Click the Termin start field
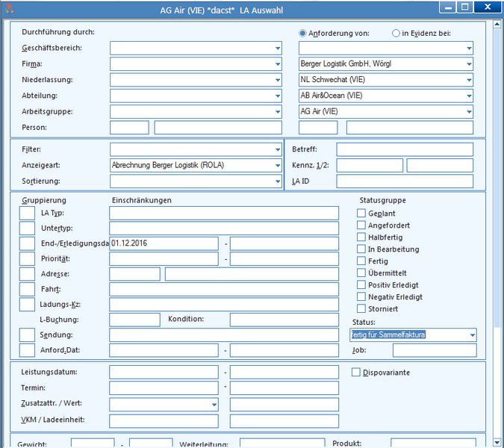Viewport: 504px width, 448px height. (164, 388)
